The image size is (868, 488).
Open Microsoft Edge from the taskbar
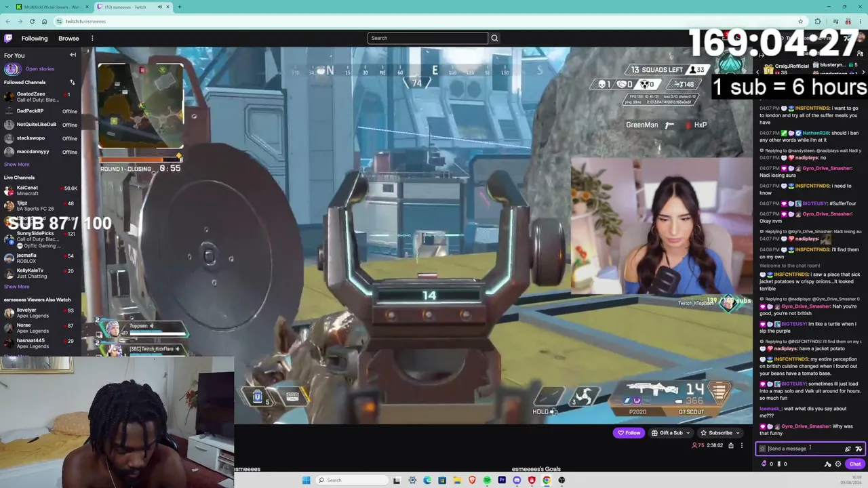click(427, 480)
